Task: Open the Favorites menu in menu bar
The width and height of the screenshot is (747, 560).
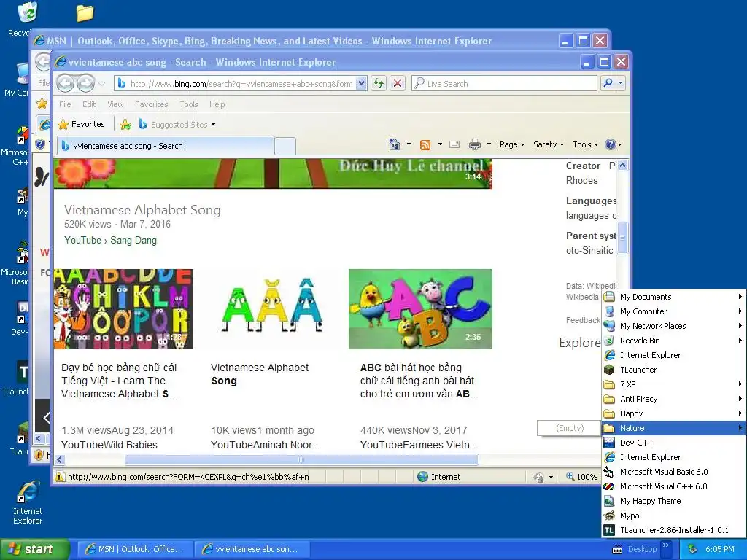Action: point(151,104)
